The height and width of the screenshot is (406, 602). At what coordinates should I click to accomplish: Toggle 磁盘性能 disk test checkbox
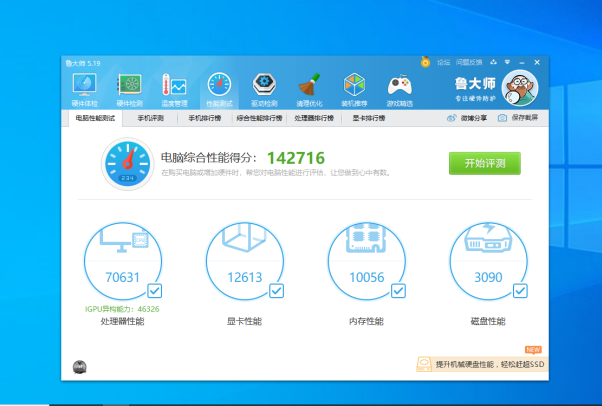click(520, 291)
